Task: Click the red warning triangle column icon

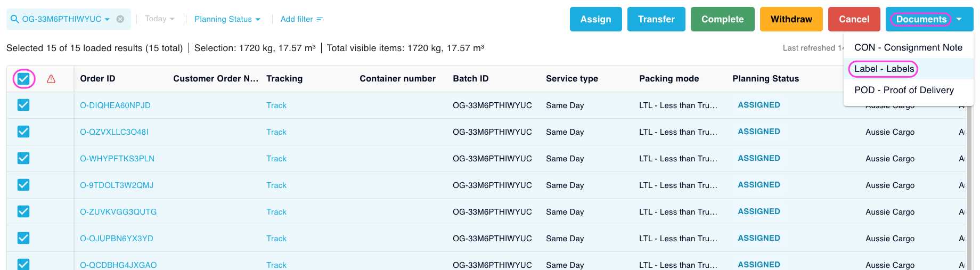Action: pyautogui.click(x=51, y=79)
